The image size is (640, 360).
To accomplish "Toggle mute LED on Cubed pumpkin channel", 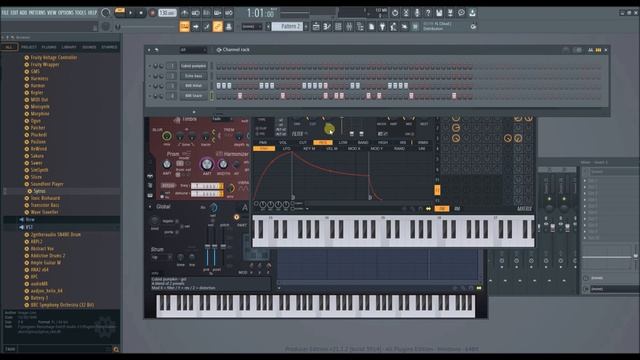I will tap(149, 66).
